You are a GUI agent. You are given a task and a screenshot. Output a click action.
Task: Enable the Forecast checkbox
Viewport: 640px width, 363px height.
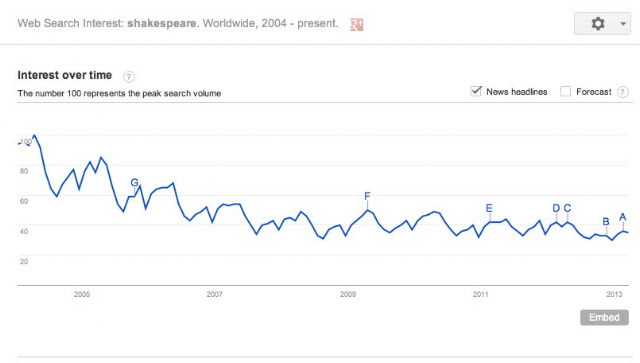(565, 91)
